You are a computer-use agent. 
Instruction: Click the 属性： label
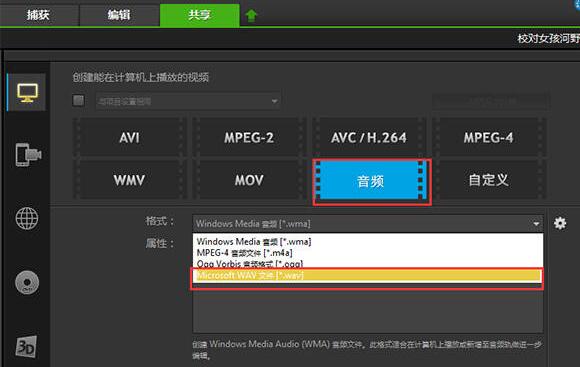pyautogui.click(x=160, y=243)
